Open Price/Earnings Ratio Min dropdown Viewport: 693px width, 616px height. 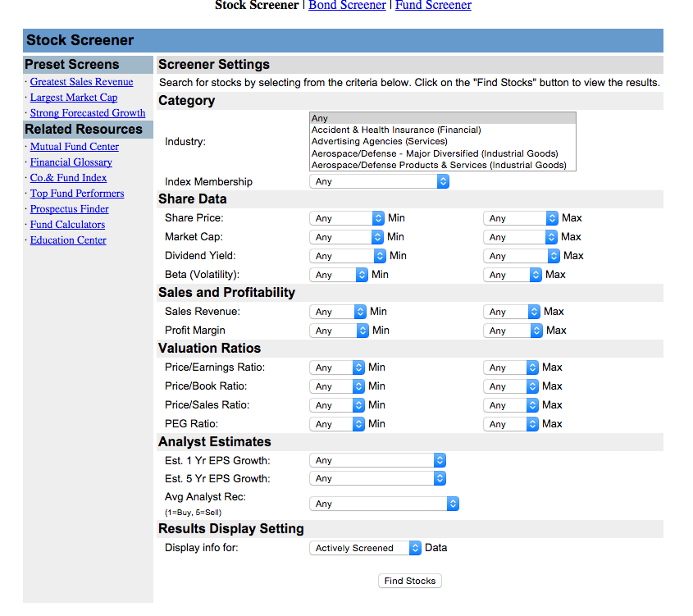tap(337, 367)
